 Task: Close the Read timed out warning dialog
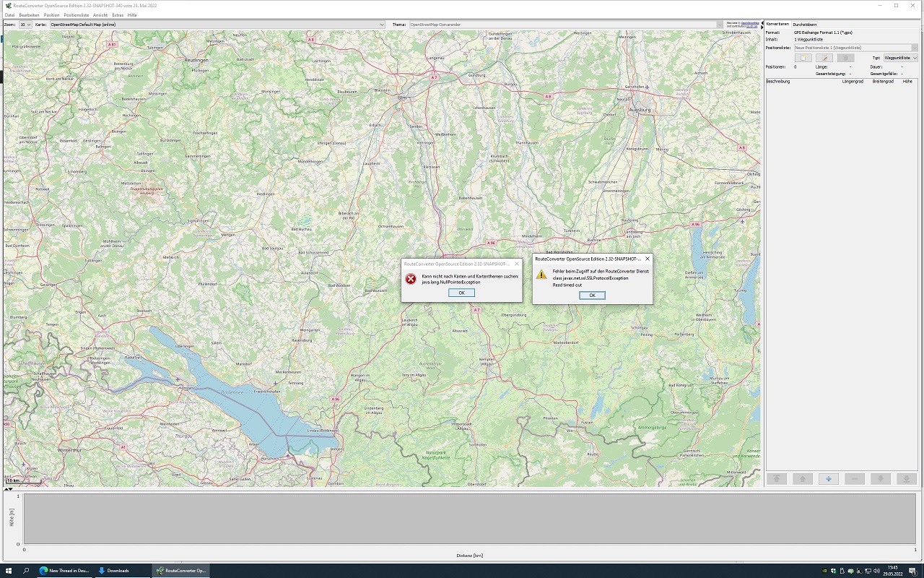(x=592, y=296)
